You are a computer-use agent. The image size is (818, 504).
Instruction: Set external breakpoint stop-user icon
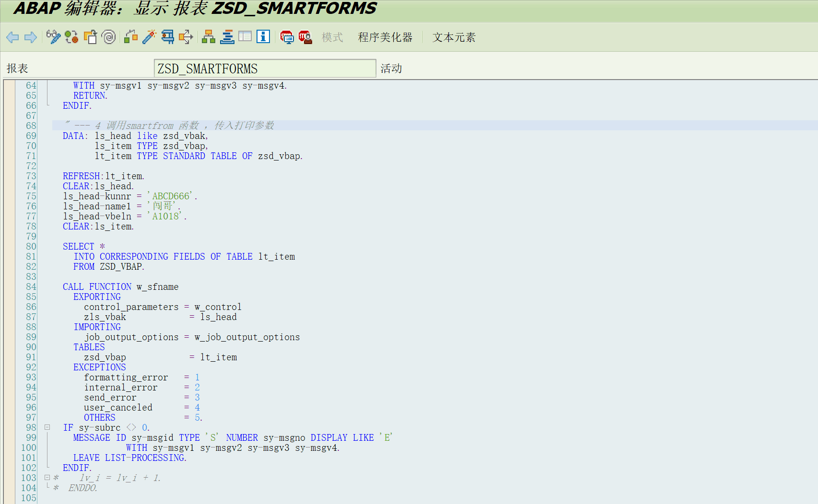pos(305,37)
